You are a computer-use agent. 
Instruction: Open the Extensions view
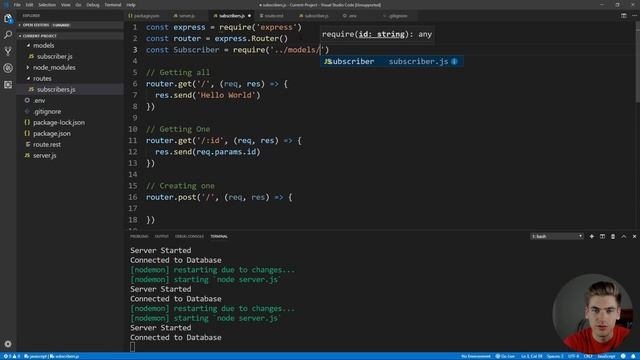pos(8,84)
